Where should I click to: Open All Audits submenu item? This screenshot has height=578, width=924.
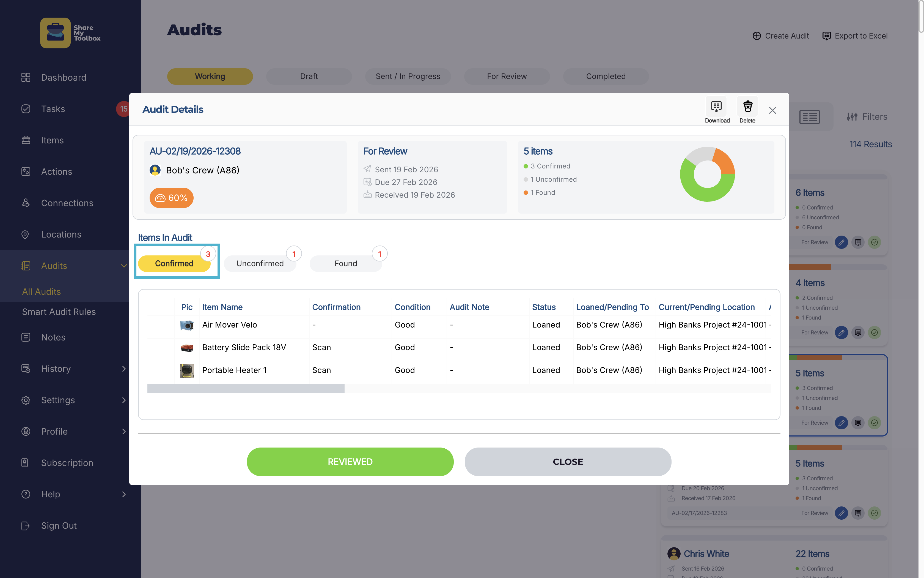click(41, 292)
